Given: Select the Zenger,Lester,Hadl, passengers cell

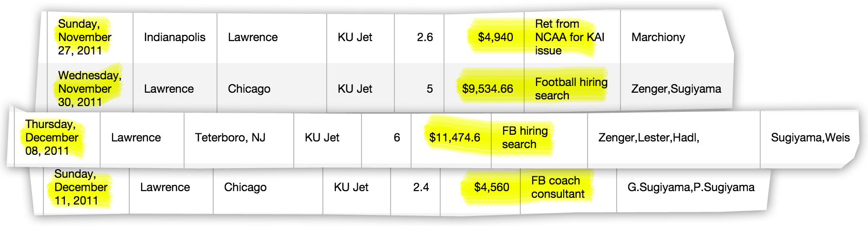Looking at the screenshot, I should point(649,138).
